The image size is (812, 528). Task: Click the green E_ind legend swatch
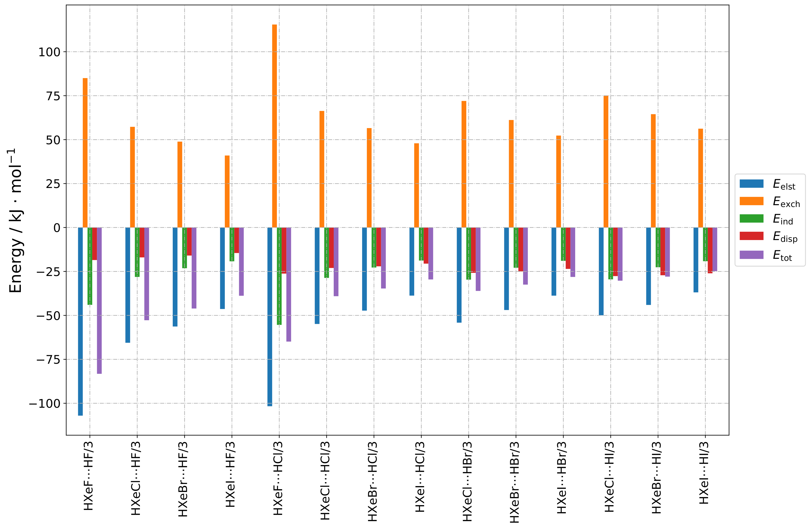[751, 219]
